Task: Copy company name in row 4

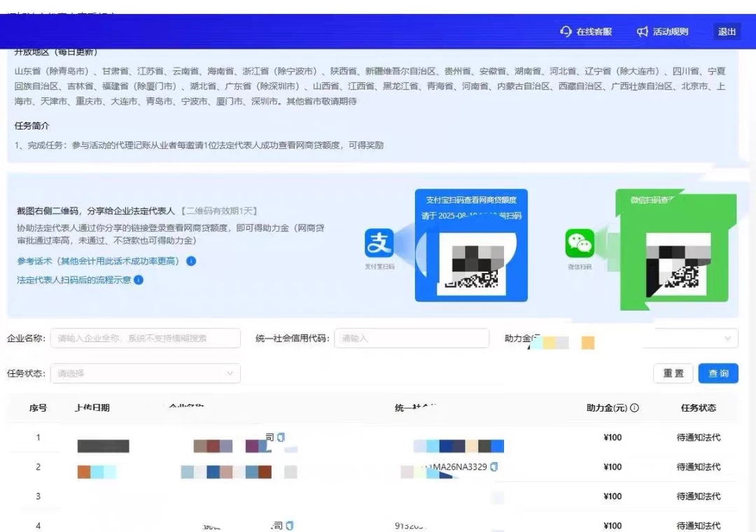Action: click(289, 525)
